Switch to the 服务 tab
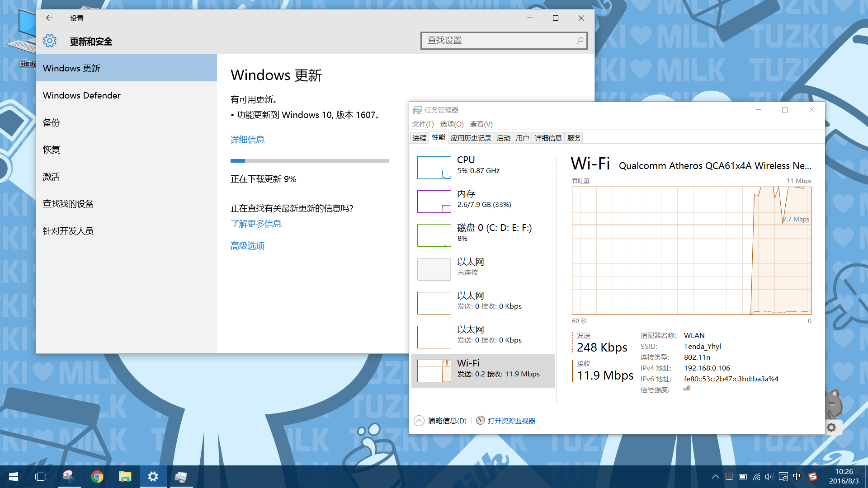 [x=574, y=138]
